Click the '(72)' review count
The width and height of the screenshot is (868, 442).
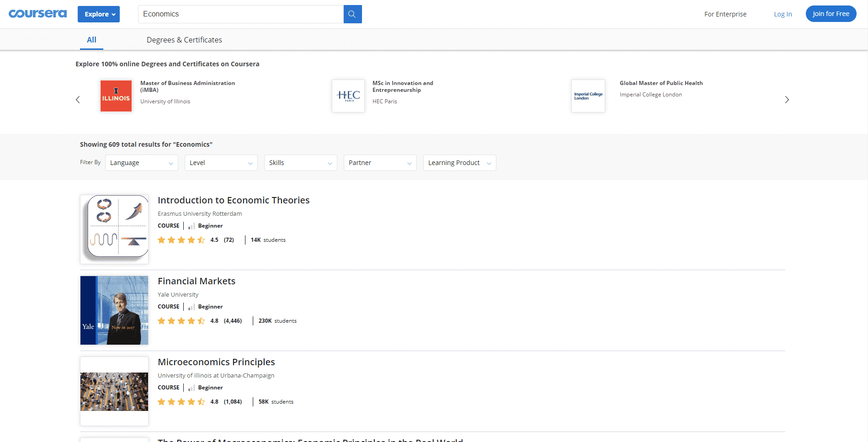click(229, 240)
